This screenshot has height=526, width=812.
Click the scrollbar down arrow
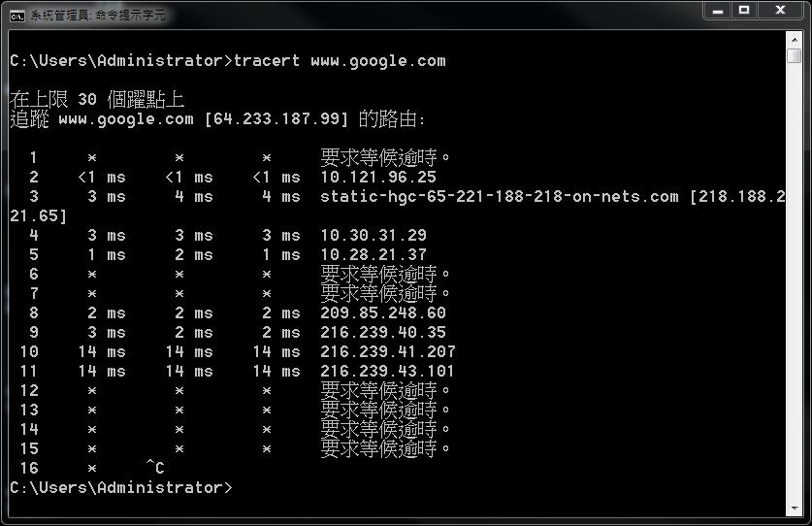pyautogui.click(x=794, y=509)
